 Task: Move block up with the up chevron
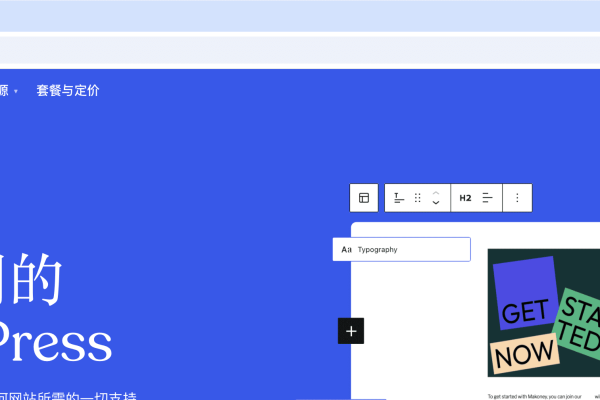click(x=436, y=192)
